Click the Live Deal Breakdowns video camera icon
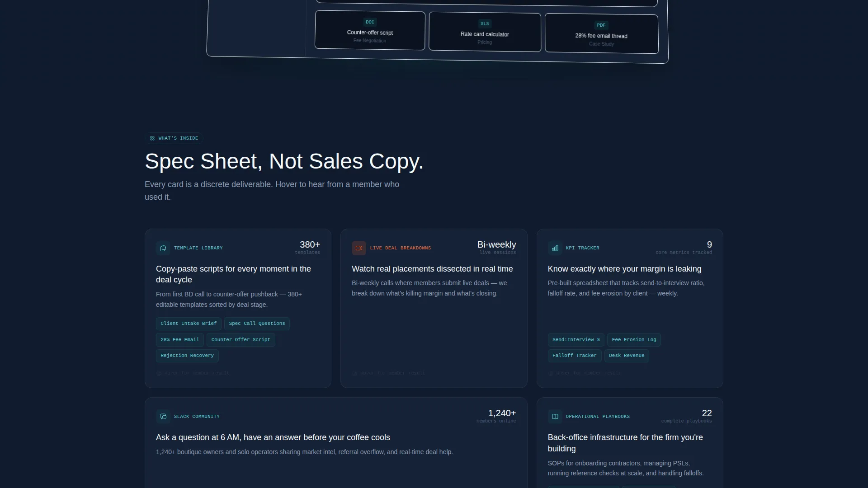 359,248
